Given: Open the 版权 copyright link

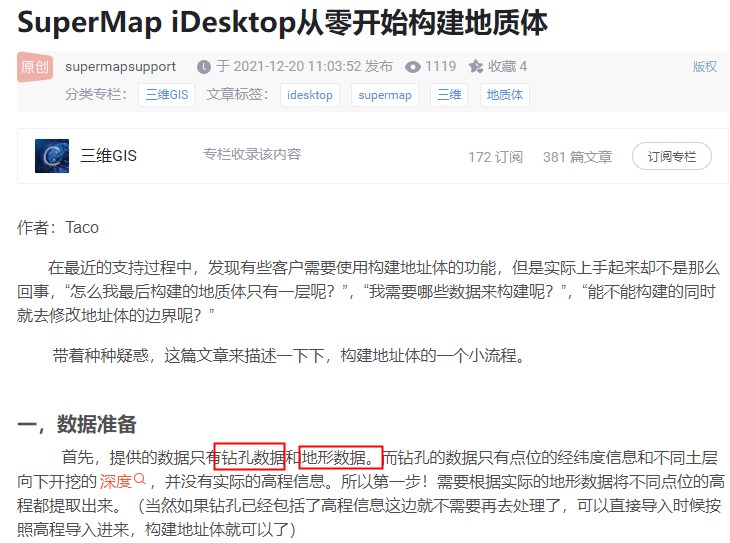Looking at the screenshot, I should [x=704, y=67].
